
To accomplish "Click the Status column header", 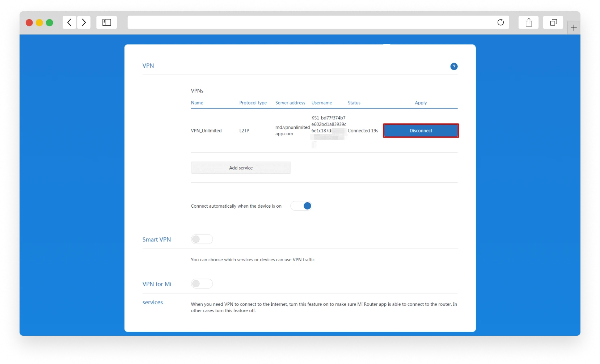I will coord(354,103).
